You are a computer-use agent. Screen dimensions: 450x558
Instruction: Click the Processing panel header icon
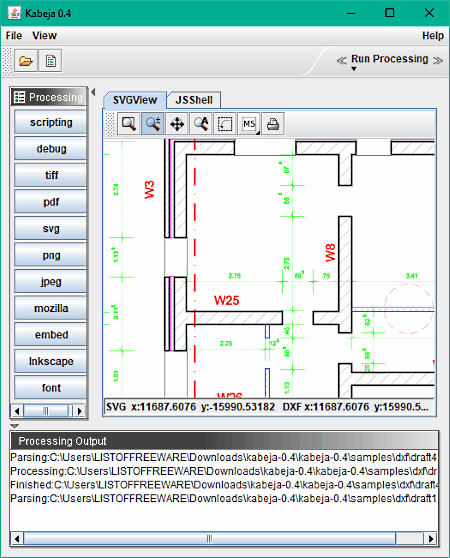click(x=20, y=97)
